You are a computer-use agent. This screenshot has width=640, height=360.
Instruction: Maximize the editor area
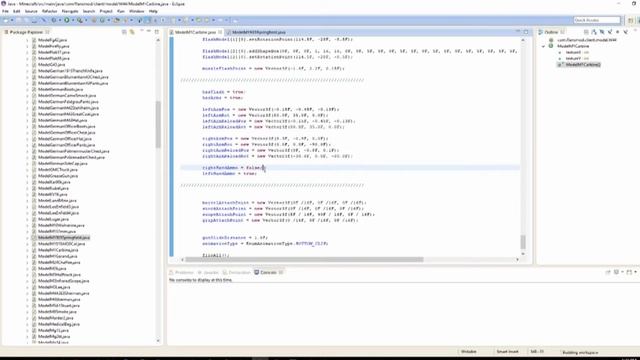tap(526, 32)
